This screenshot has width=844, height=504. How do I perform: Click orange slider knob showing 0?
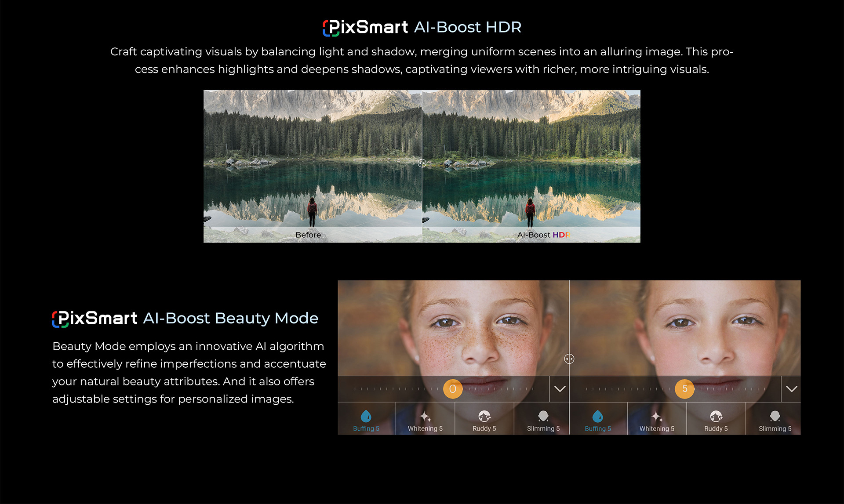(453, 389)
